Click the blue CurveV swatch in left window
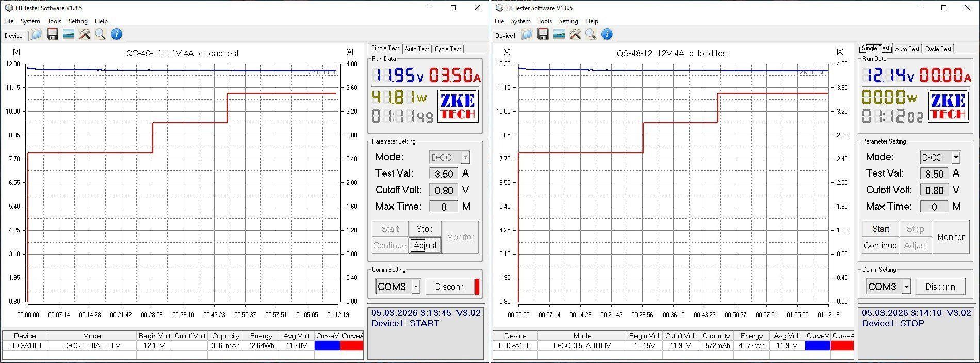The width and height of the screenshot is (980, 363). tap(327, 345)
